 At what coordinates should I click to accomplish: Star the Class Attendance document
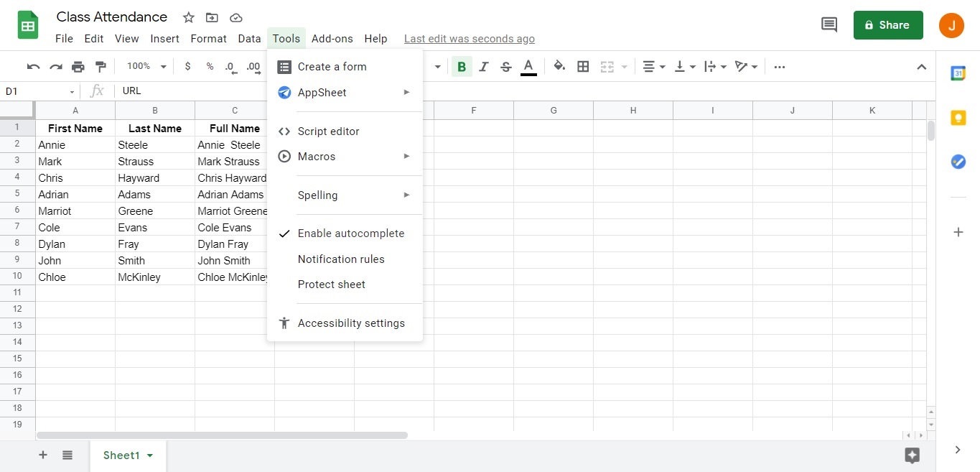click(188, 17)
